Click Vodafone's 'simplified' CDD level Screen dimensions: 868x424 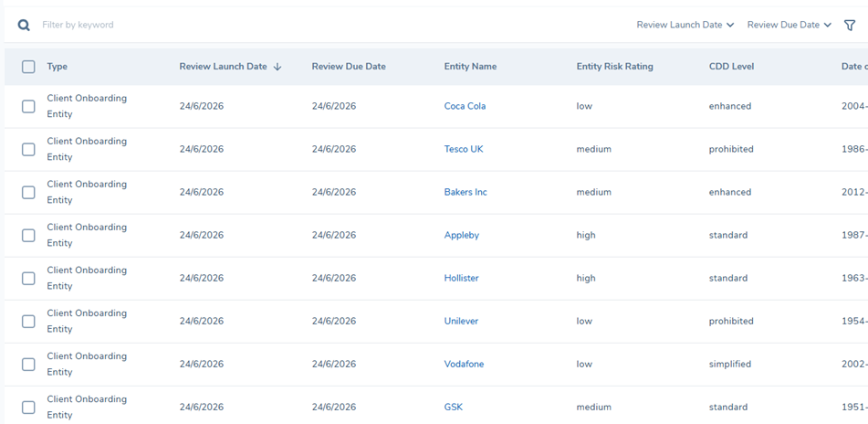pos(730,364)
